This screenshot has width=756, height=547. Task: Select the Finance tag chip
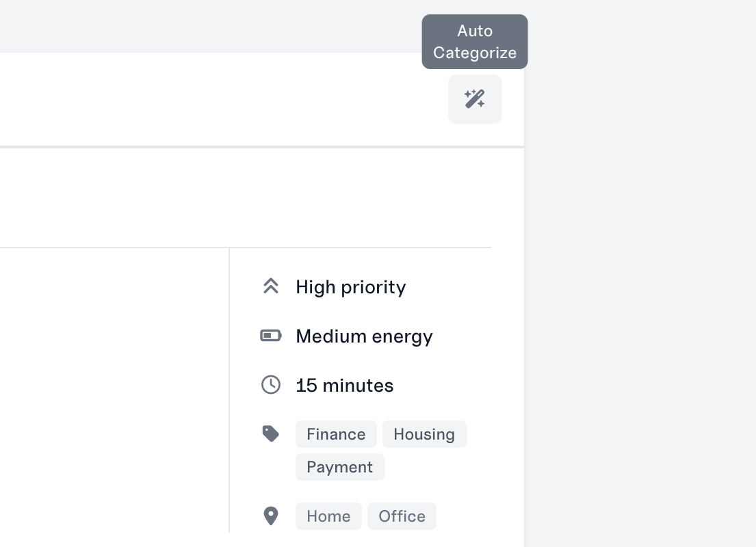[x=336, y=434]
